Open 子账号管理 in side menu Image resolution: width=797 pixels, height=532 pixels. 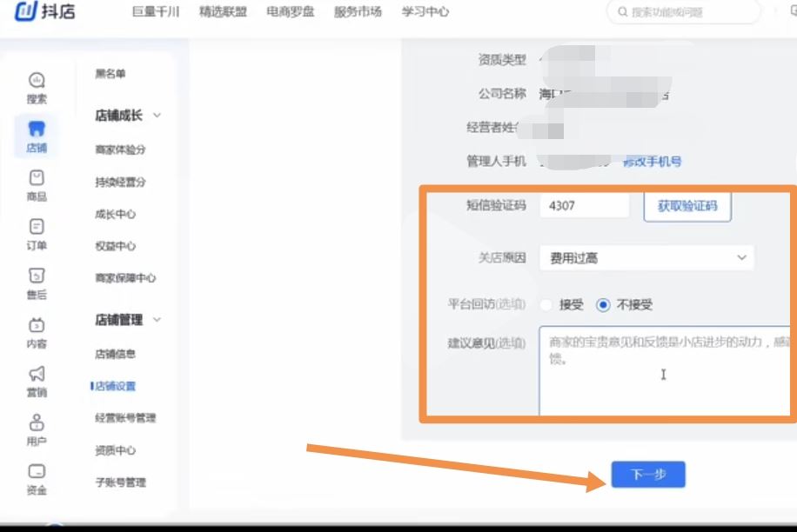[x=120, y=482]
